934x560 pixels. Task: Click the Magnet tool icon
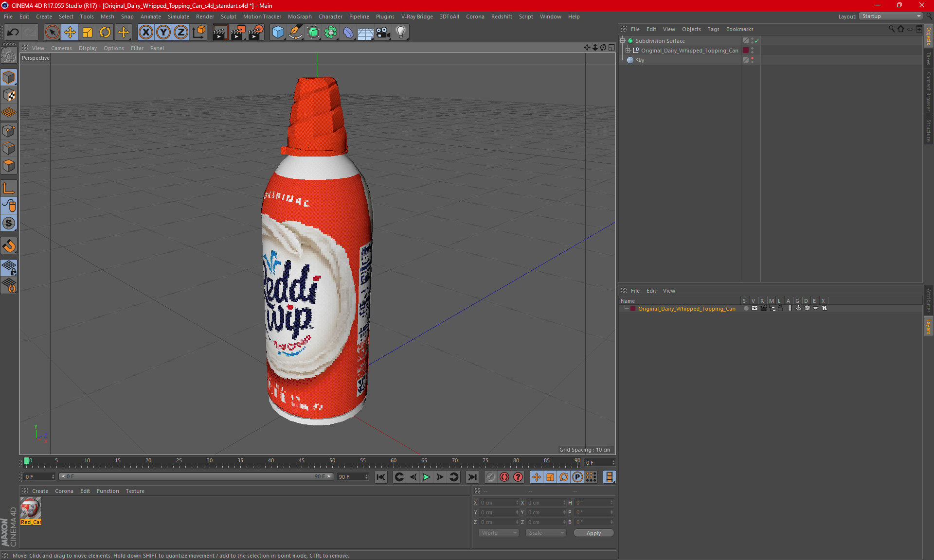(x=9, y=246)
